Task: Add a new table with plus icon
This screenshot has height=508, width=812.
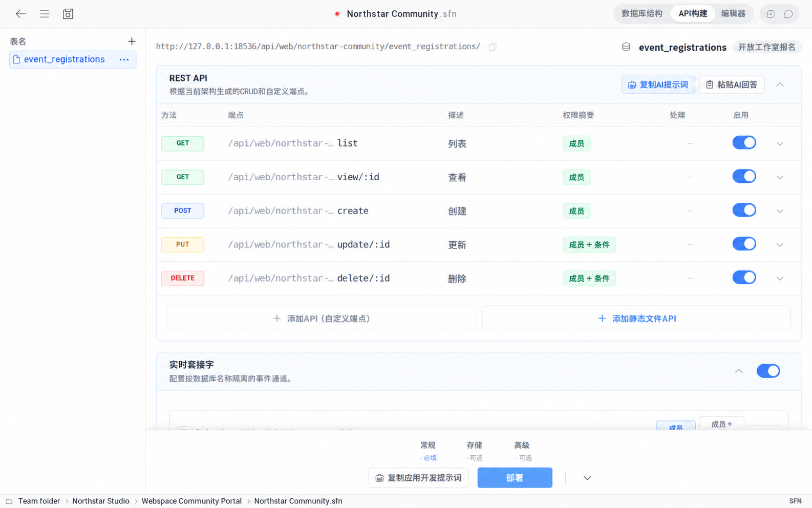Action: point(132,41)
